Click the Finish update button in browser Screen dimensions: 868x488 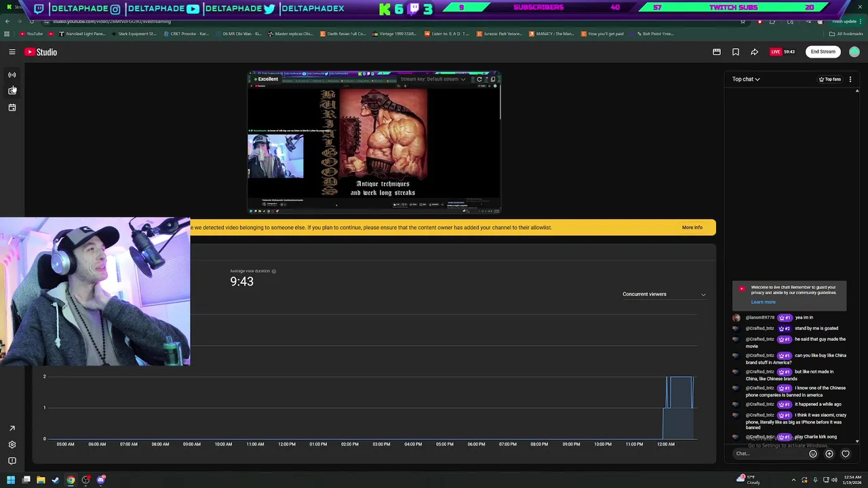tap(844, 22)
